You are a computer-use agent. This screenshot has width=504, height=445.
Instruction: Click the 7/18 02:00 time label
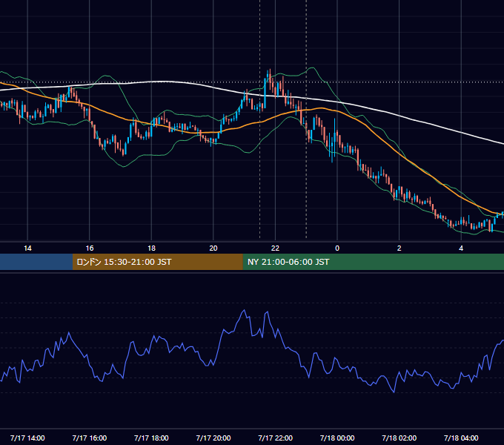coord(399,438)
